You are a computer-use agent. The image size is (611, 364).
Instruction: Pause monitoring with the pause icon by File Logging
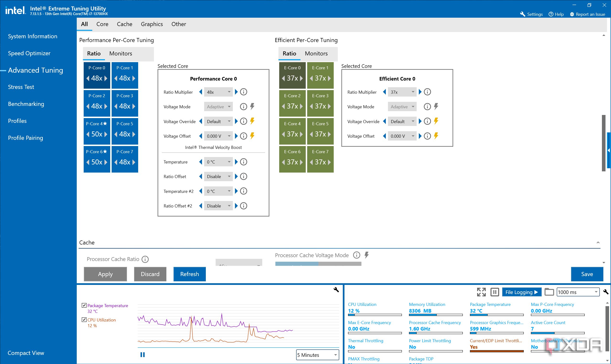pyautogui.click(x=495, y=292)
